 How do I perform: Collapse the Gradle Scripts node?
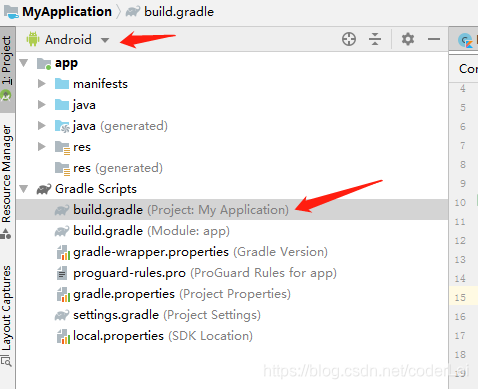click(24, 189)
